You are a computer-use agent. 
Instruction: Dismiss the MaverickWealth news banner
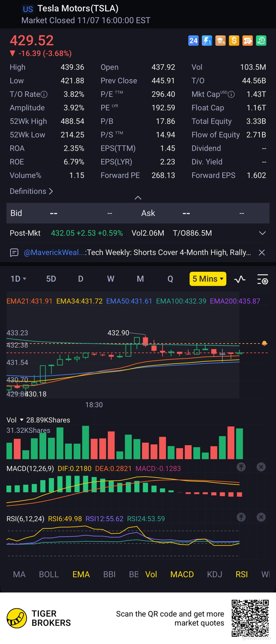pos(262,252)
